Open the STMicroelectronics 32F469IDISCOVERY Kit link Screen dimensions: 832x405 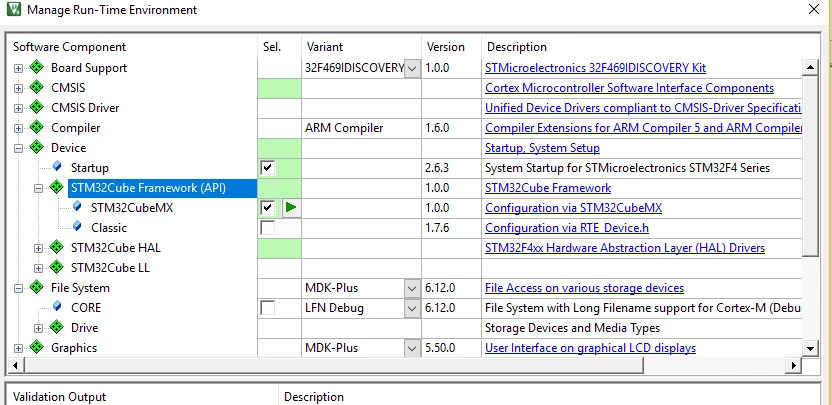[595, 68]
